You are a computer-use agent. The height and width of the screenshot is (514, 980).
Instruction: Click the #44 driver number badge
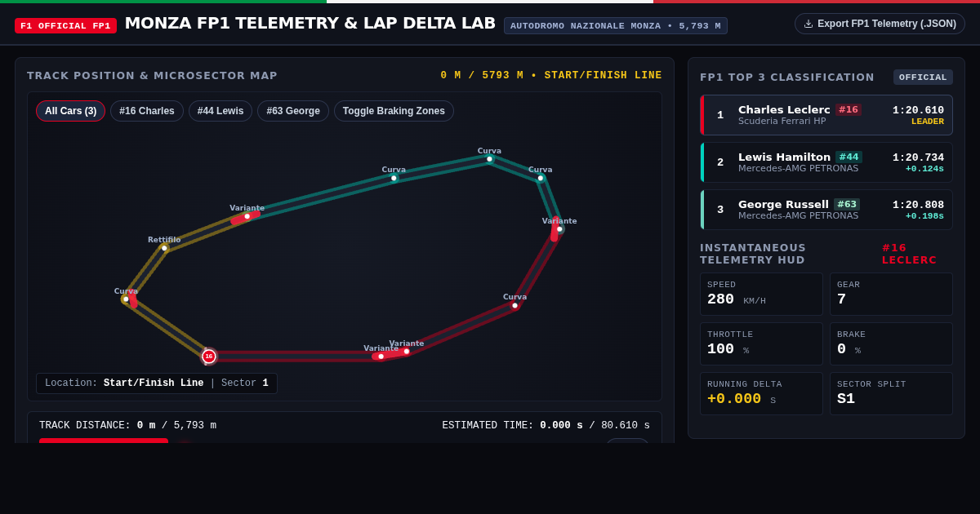pos(849,157)
